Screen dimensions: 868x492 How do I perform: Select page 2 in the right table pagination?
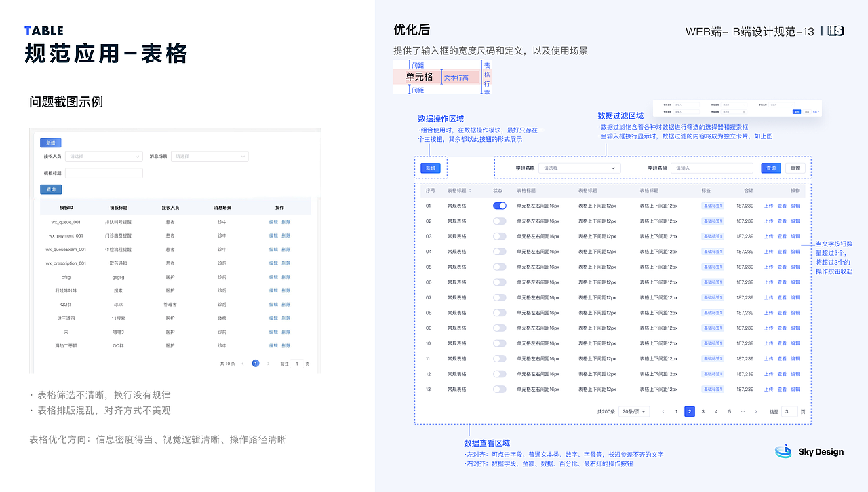point(689,411)
